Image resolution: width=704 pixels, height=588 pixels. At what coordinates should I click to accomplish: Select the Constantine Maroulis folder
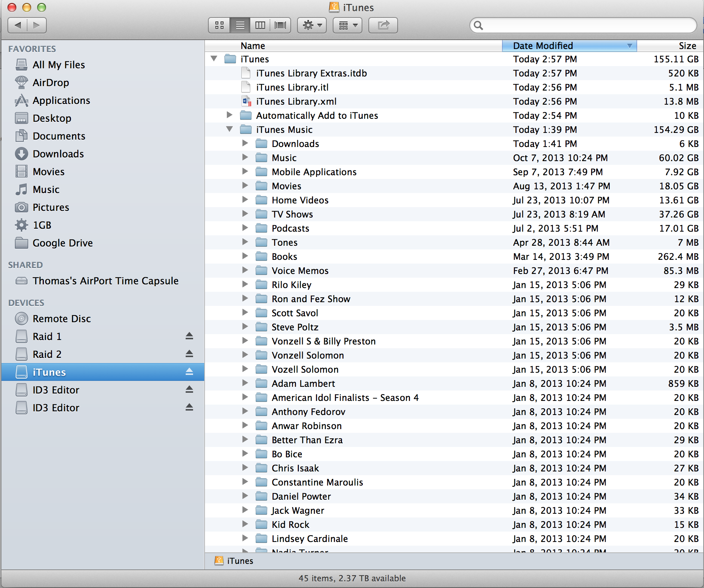(x=454, y=482)
